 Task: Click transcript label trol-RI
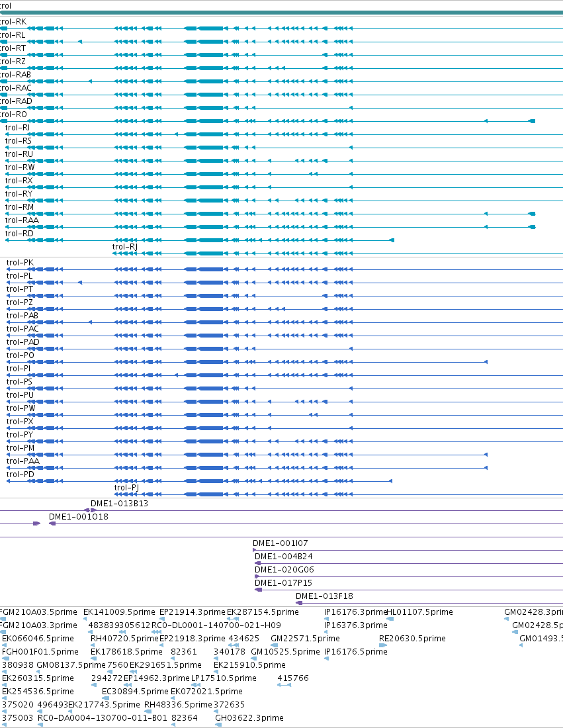click(x=17, y=128)
